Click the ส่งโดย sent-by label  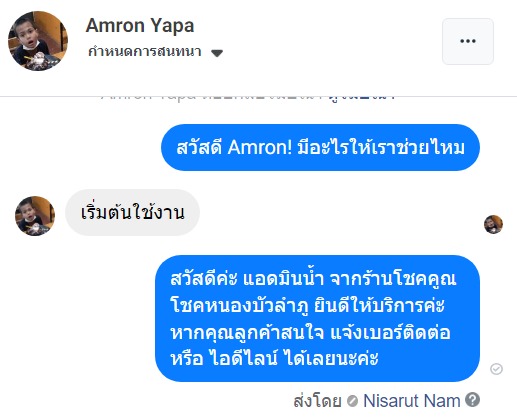click(317, 401)
